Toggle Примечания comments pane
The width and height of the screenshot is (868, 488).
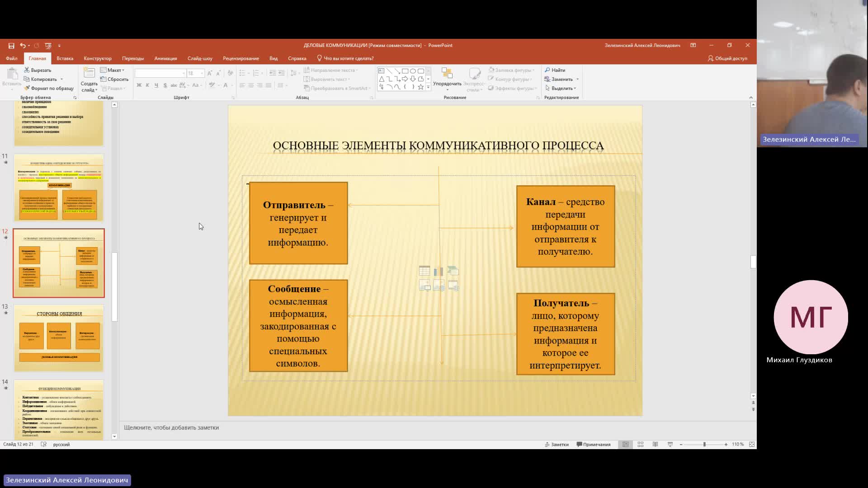594,445
